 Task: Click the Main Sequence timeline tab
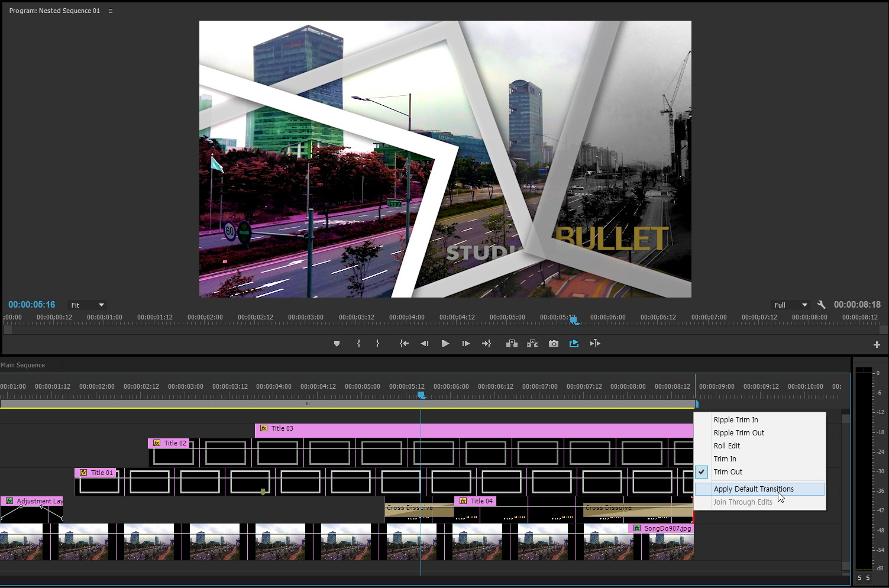tap(23, 365)
